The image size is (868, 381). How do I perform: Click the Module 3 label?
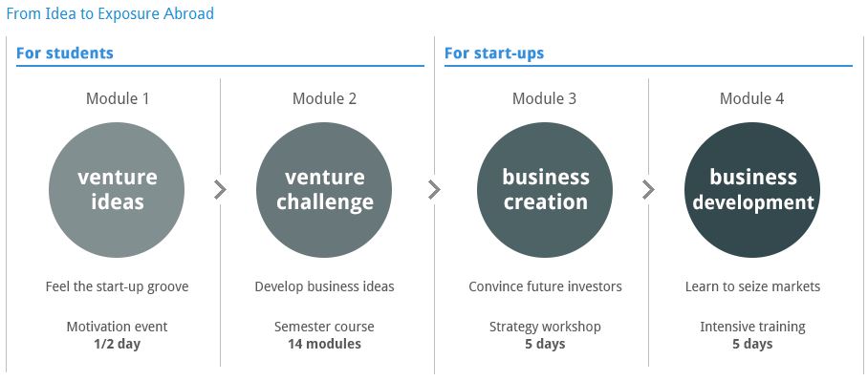coord(544,98)
